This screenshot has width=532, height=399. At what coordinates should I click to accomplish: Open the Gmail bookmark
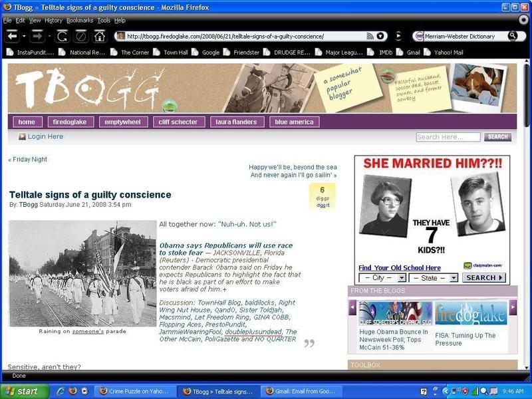408,53
